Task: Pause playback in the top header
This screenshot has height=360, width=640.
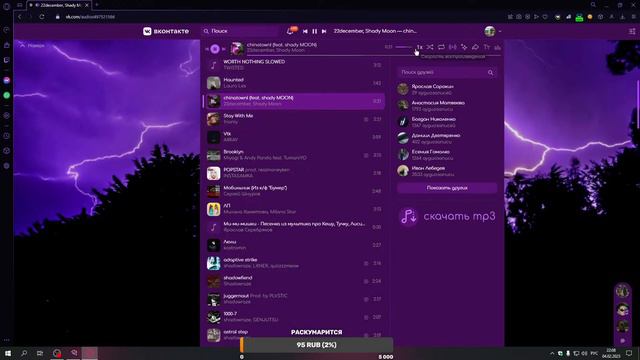Action: pos(315,31)
